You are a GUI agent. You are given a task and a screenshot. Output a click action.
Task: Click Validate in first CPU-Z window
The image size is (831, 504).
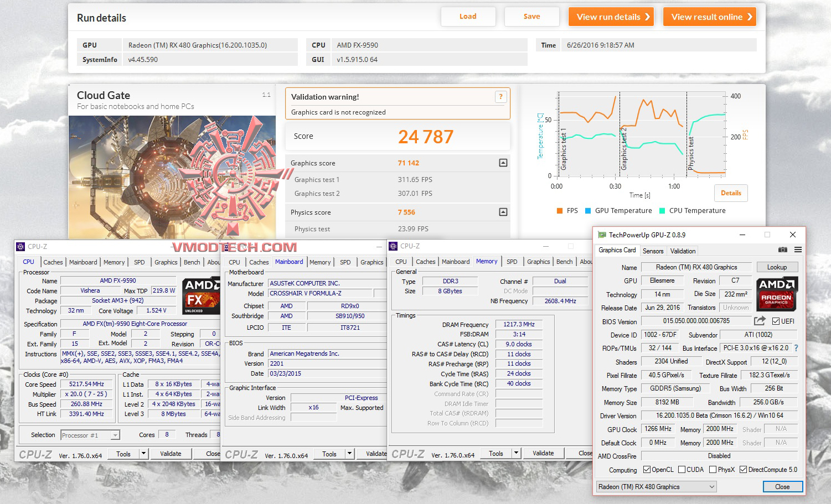click(x=171, y=454)
